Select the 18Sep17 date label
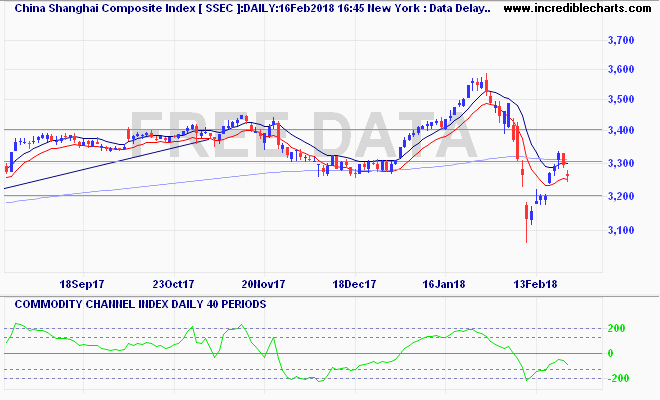The width and height of the screenshot is (660, 400). [81, 284]
